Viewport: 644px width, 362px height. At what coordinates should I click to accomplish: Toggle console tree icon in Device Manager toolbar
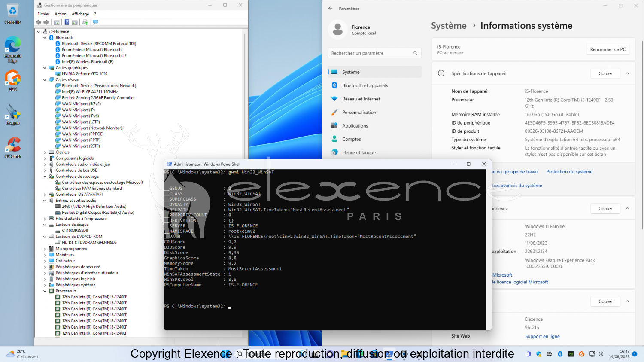pyautogui.click(x=56, y=22)
